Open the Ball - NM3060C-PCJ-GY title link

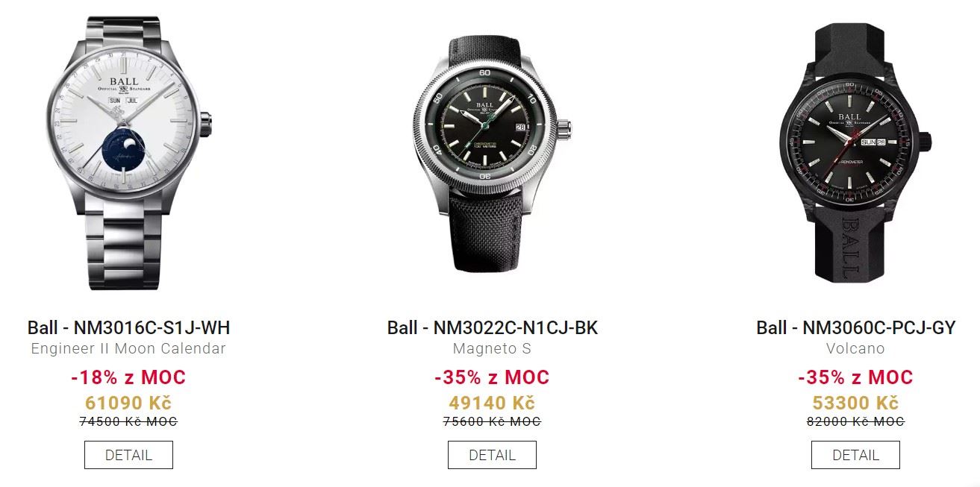tap(855, 327)
